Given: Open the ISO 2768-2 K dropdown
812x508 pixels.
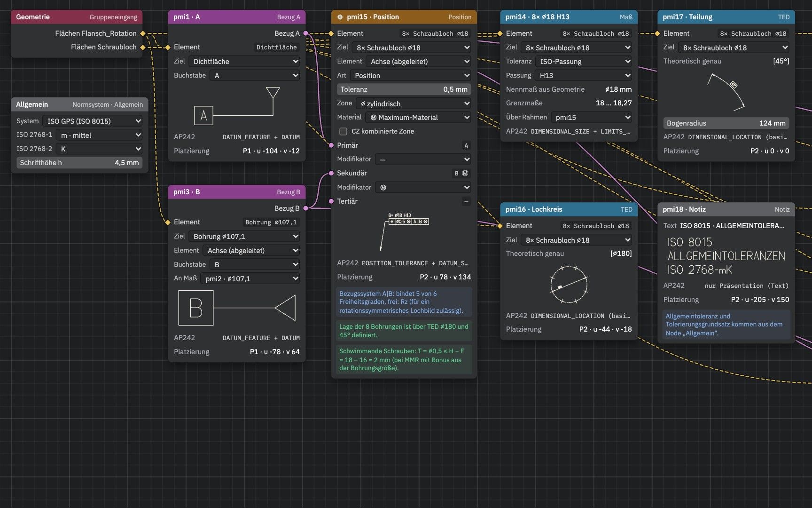Looking at the screenshot, I should [x=99, y=149].
